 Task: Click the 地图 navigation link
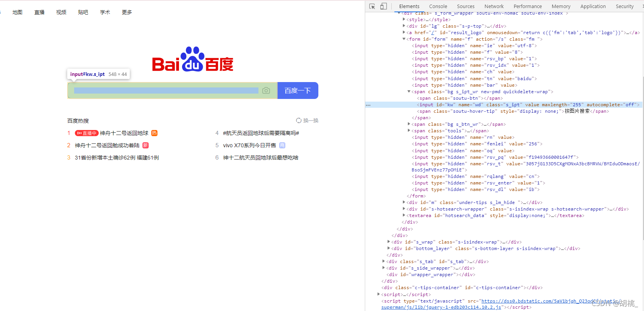pyautogui.click(x=17, y=12)
